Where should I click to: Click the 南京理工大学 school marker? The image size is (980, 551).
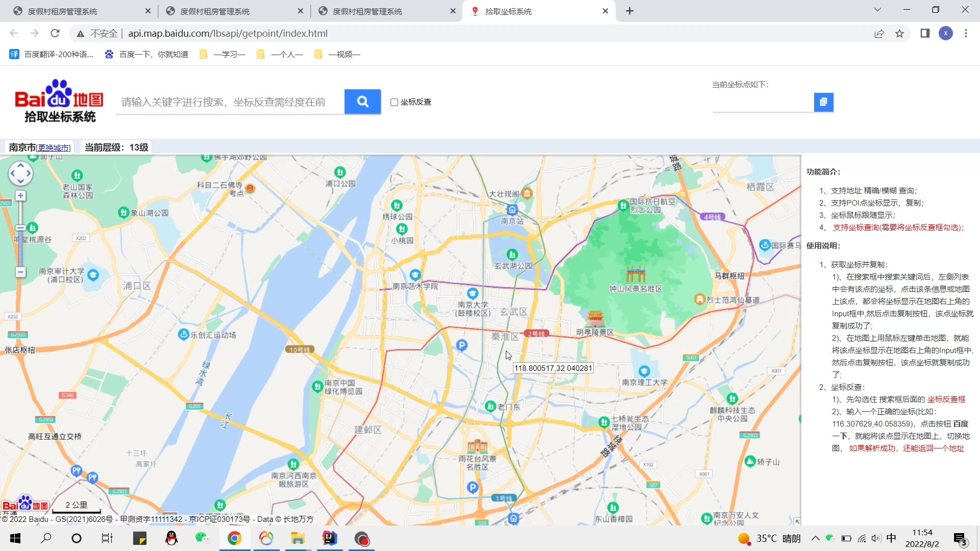(x=644, y=371)
